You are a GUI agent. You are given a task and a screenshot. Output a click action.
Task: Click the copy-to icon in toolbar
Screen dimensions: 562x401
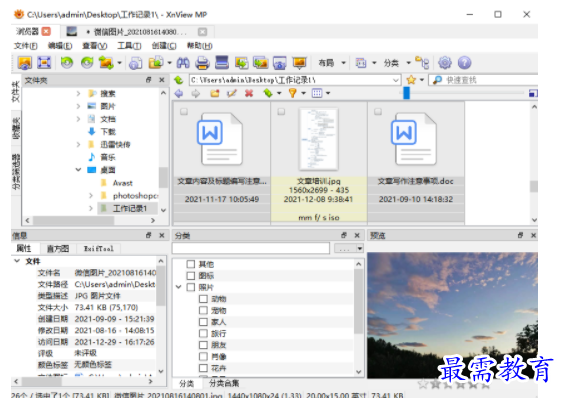[156, 63]
